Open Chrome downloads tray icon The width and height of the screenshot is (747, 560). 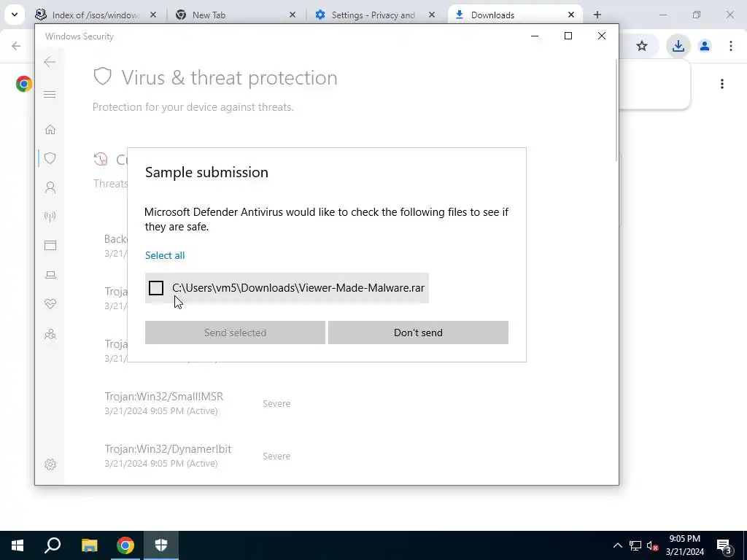(678, 46)
